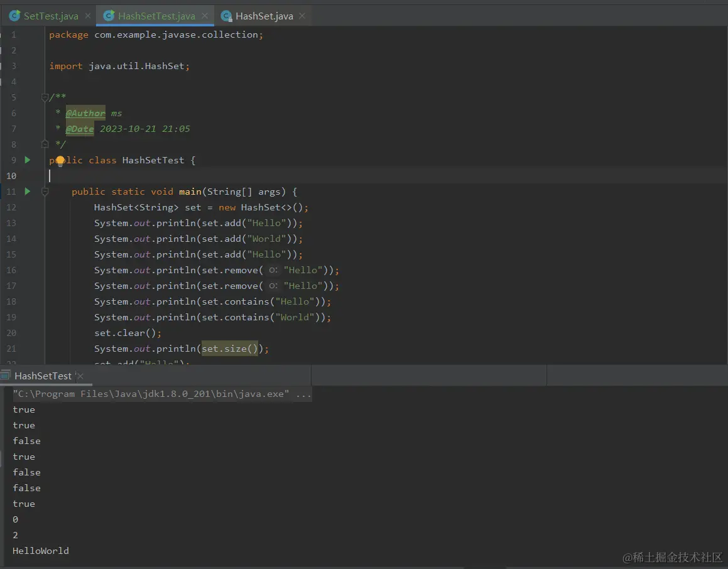Click line number 10 in gutter

coord(11,176)
